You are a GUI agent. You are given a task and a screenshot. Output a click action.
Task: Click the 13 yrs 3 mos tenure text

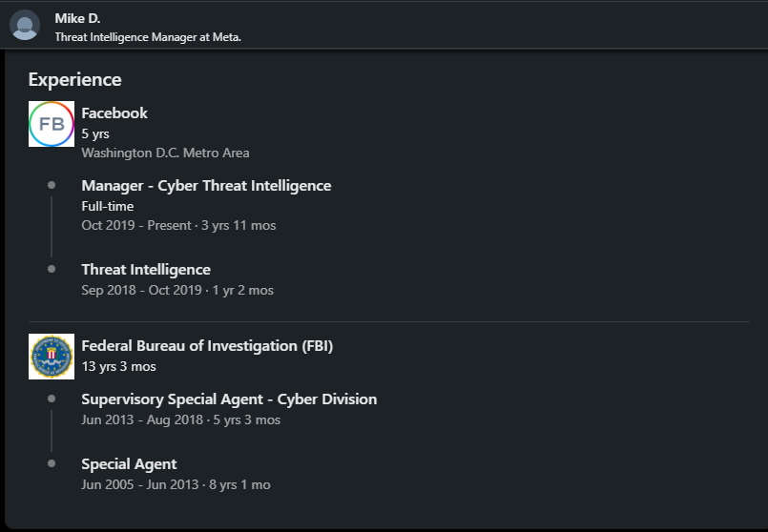pos(118,366)
